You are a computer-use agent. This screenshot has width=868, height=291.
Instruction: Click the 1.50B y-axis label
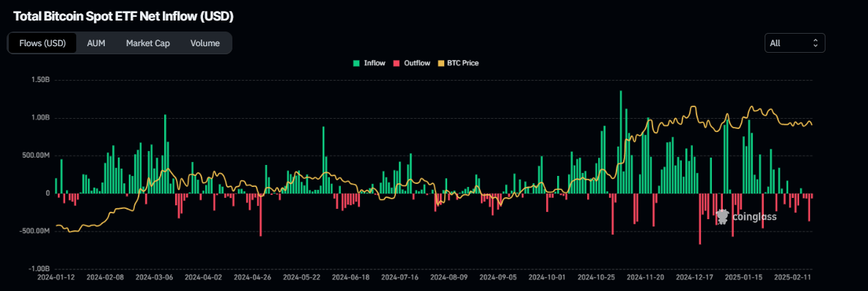tap(40, 80)
